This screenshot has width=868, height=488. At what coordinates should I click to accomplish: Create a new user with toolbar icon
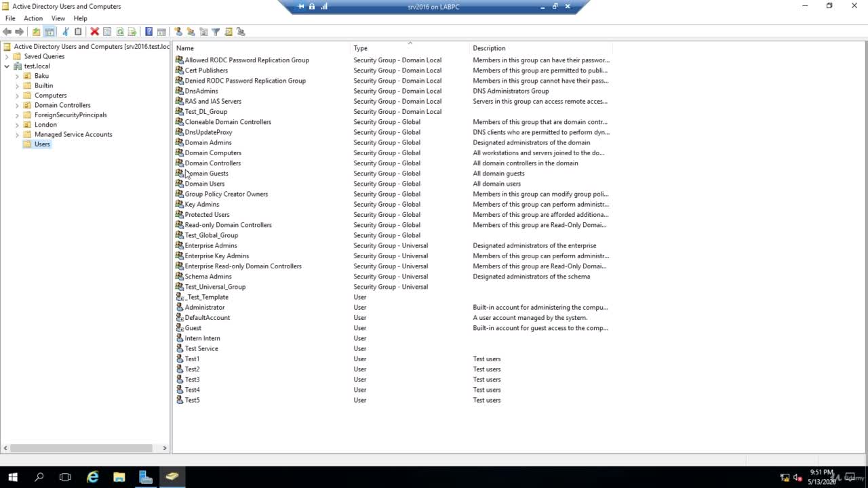point(178,32)
